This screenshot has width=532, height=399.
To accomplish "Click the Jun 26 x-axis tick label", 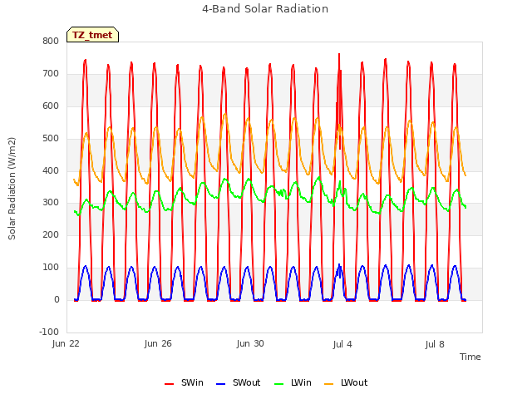I will [158, 343].
